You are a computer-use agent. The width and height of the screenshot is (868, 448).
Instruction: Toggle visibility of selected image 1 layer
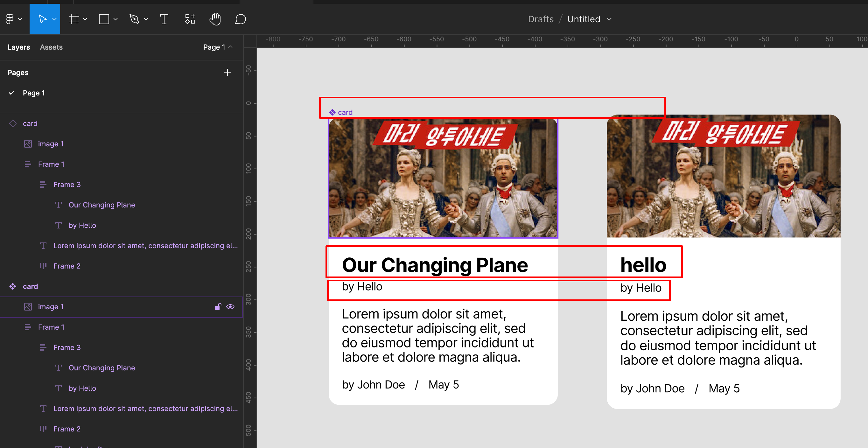click(x=230, y=306)
